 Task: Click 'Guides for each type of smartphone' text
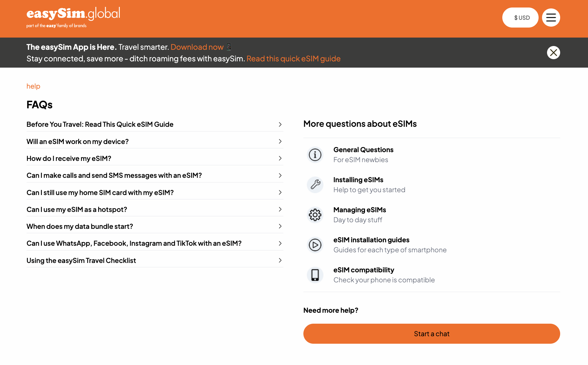pyautogui.click(x=390, y=250)
